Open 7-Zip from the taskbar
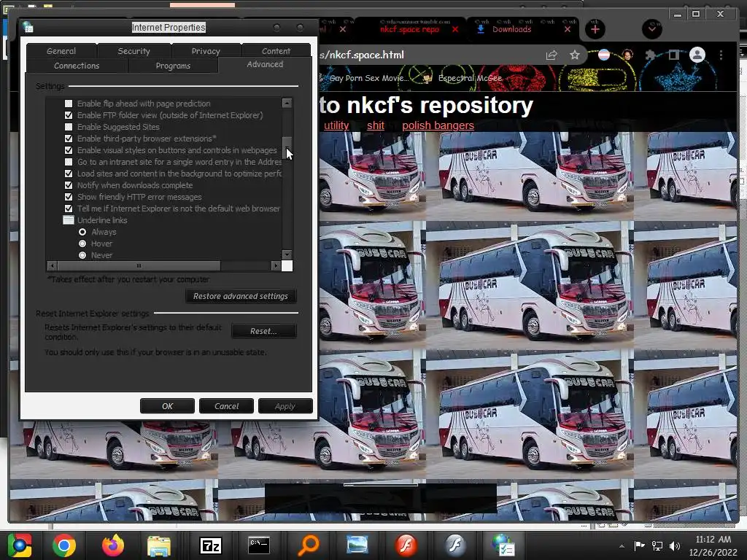747x560 pixels. point(211,545)
